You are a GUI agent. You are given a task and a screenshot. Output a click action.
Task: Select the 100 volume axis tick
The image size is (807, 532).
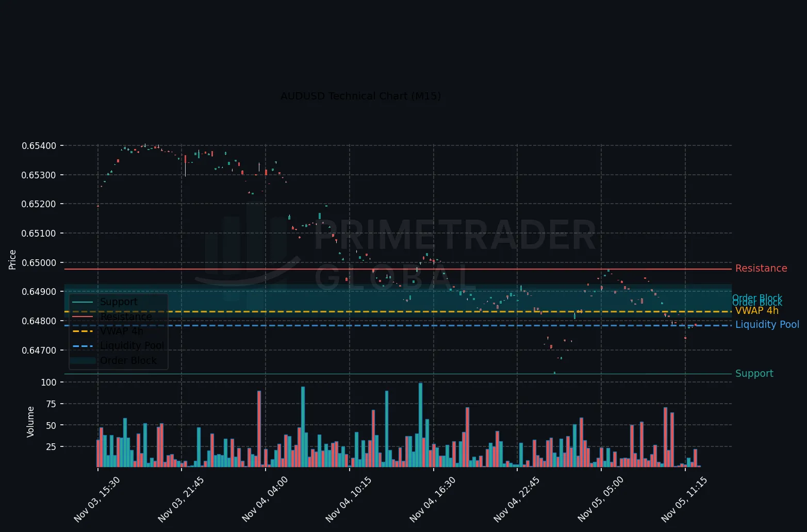point(48,383)
